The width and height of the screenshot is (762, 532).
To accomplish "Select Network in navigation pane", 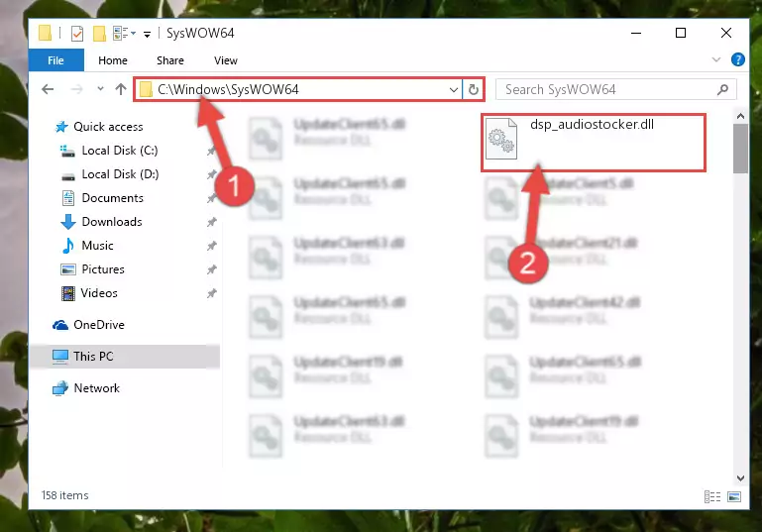I will point(86,388).
